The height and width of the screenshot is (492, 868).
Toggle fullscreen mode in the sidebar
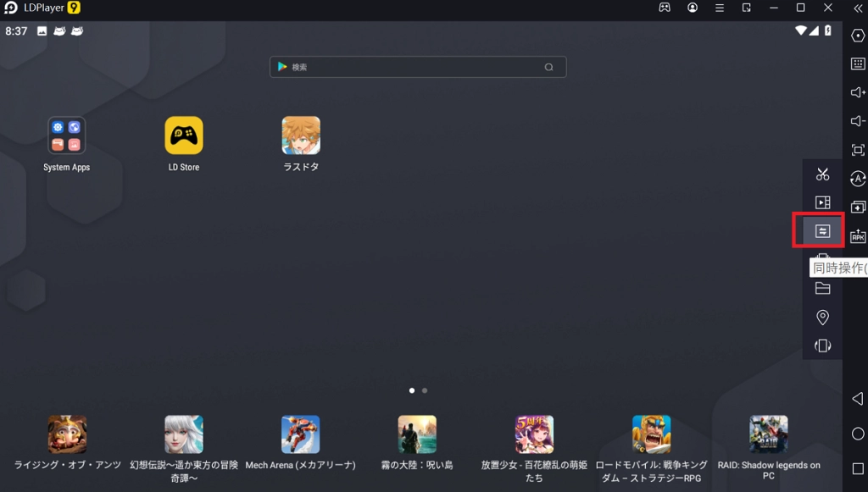(x=858, y=150)
